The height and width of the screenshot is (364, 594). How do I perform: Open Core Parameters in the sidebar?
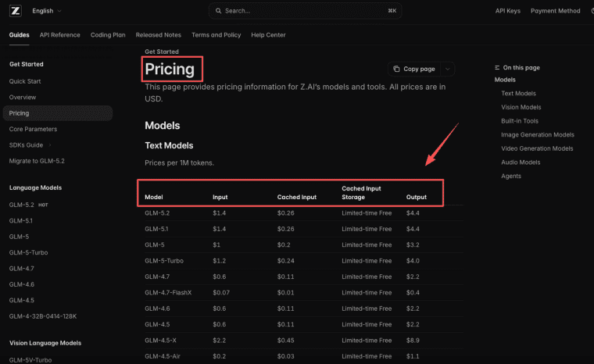tap(33, 129)
